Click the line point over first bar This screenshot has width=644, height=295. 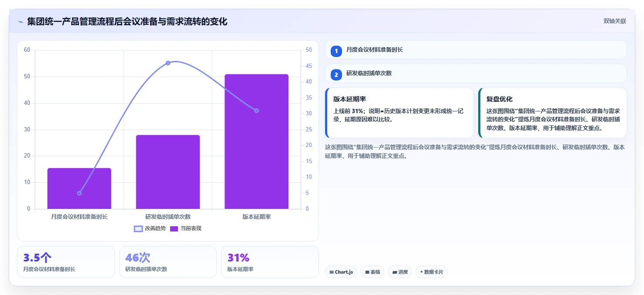pyautogui.click(x=79, y=193)
